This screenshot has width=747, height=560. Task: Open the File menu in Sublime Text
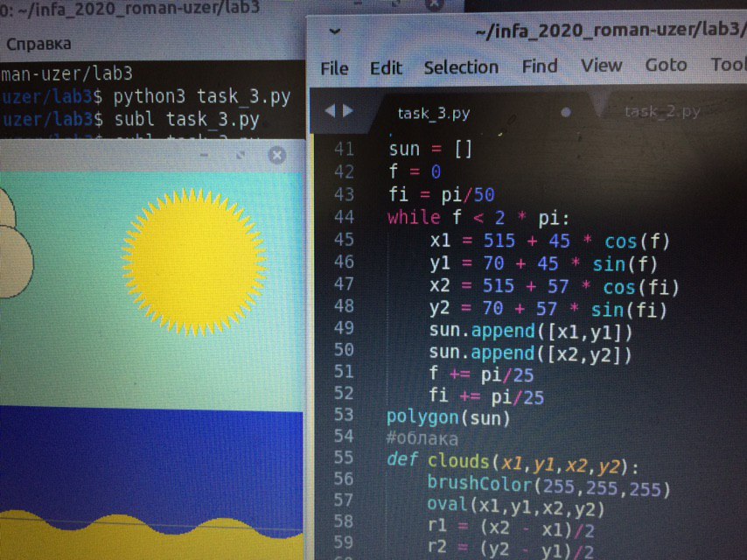334,68
